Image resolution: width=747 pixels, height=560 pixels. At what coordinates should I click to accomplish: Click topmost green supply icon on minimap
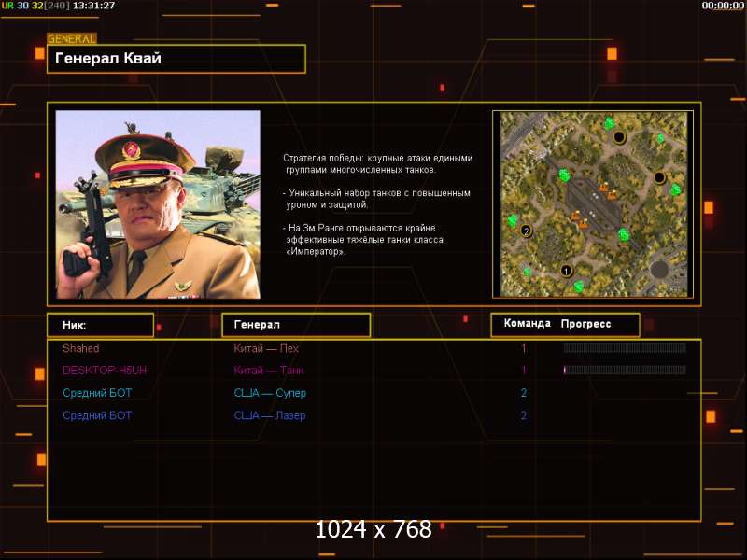(609, 123)
